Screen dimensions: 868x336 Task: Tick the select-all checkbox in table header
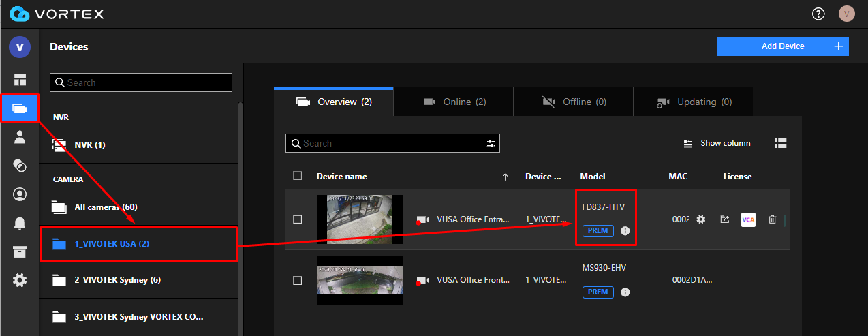pyautogui.click(x=297, y=176)
